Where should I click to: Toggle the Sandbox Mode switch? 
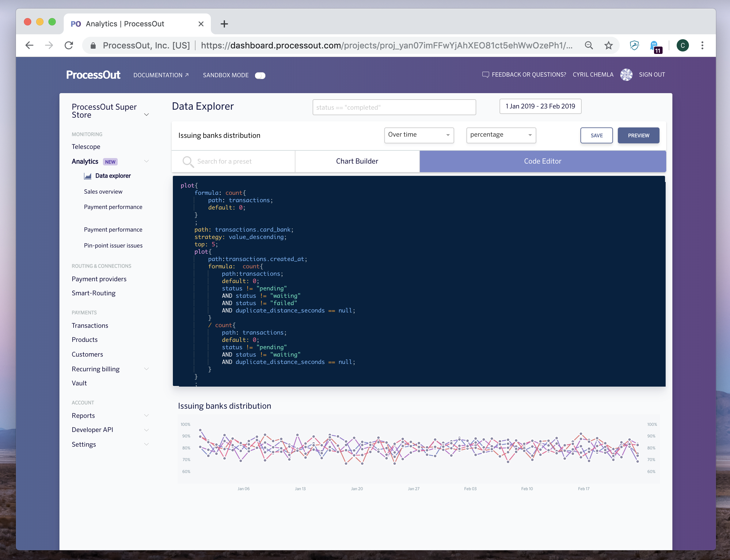click(260, 76)
